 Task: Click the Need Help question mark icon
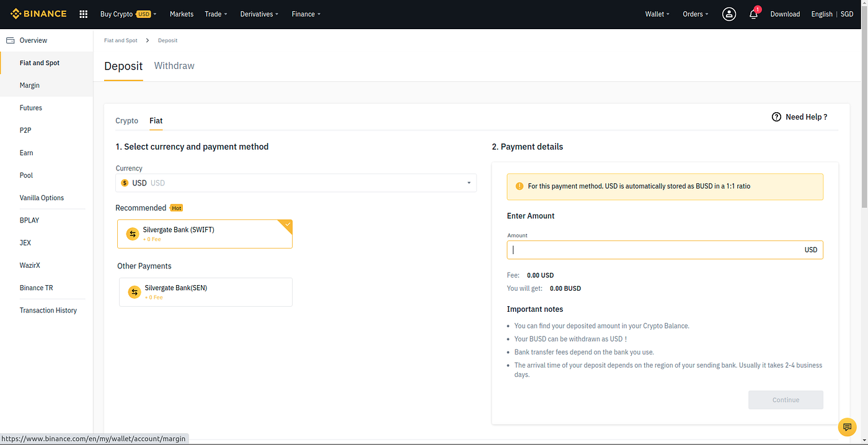(776, 117)
